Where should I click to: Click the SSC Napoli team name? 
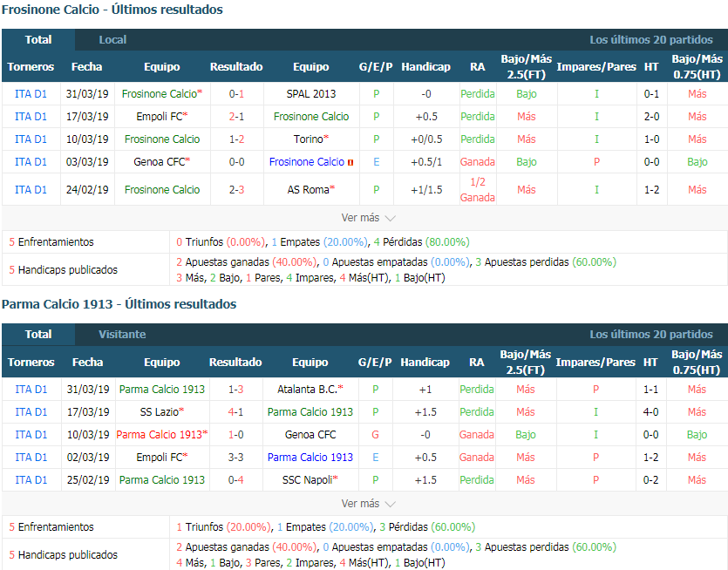coord(308,480)
